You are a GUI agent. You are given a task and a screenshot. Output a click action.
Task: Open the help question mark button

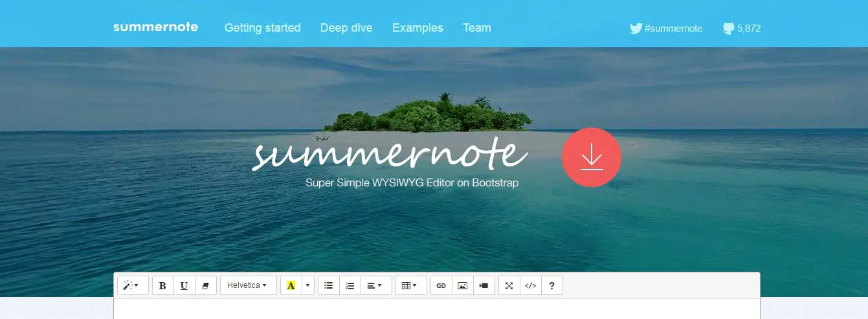pos(552,285)
